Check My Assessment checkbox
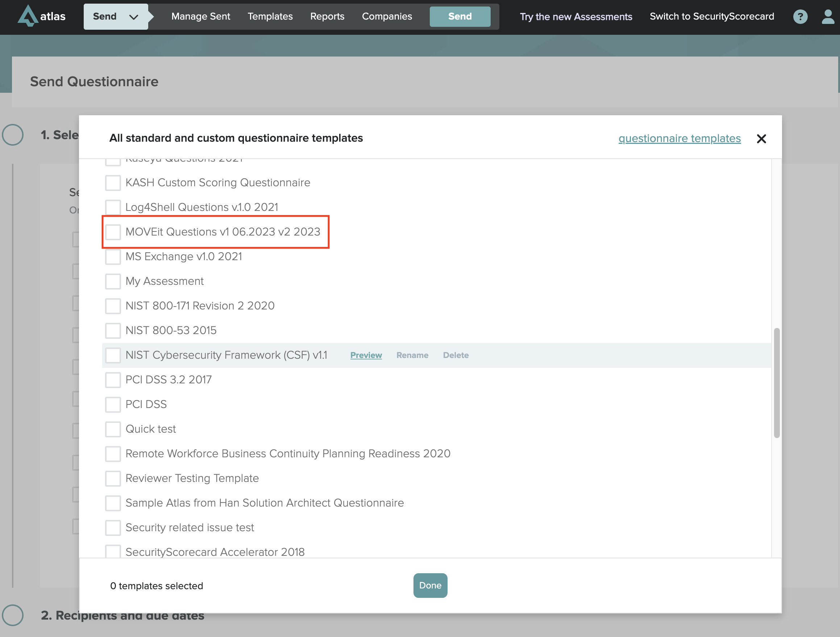The image size is (840, 637). pyautogui.click(x=113, y=281)
